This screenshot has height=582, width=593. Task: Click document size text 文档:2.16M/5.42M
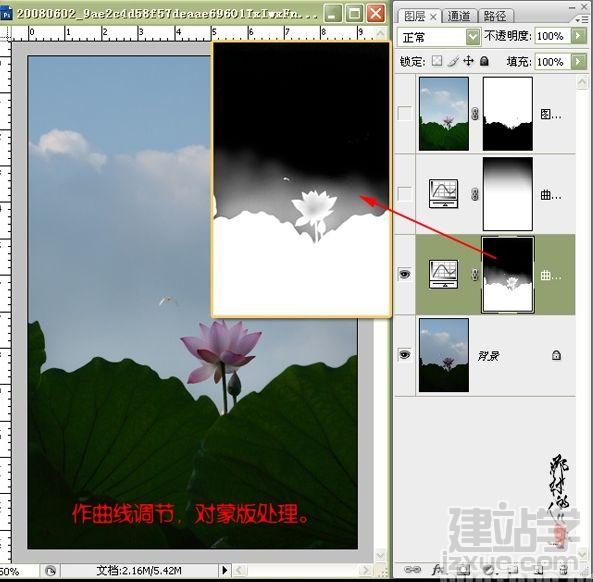(139, 570)
